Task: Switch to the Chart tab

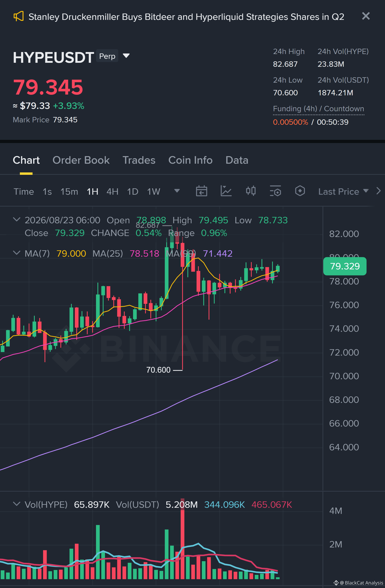Action: 26,160
